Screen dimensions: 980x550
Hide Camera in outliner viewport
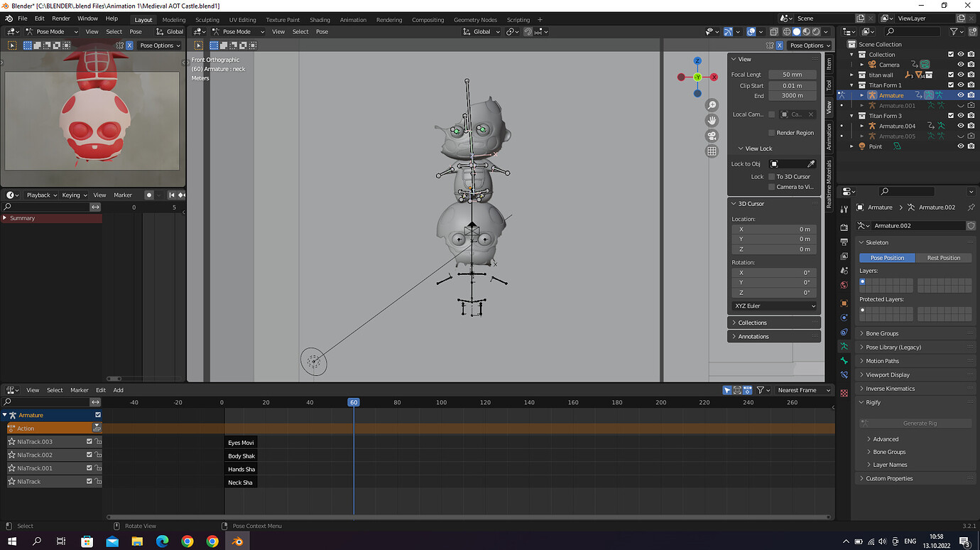[x=961, y=65]
